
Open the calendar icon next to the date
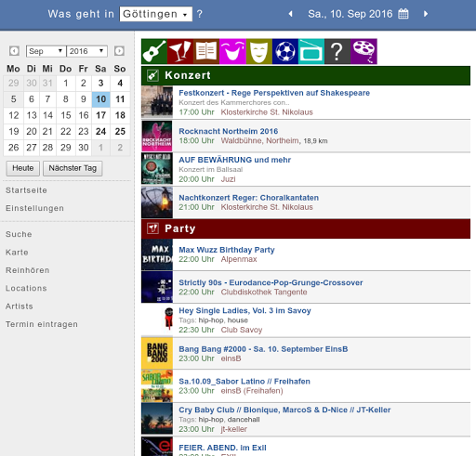[x=403, y=14]
